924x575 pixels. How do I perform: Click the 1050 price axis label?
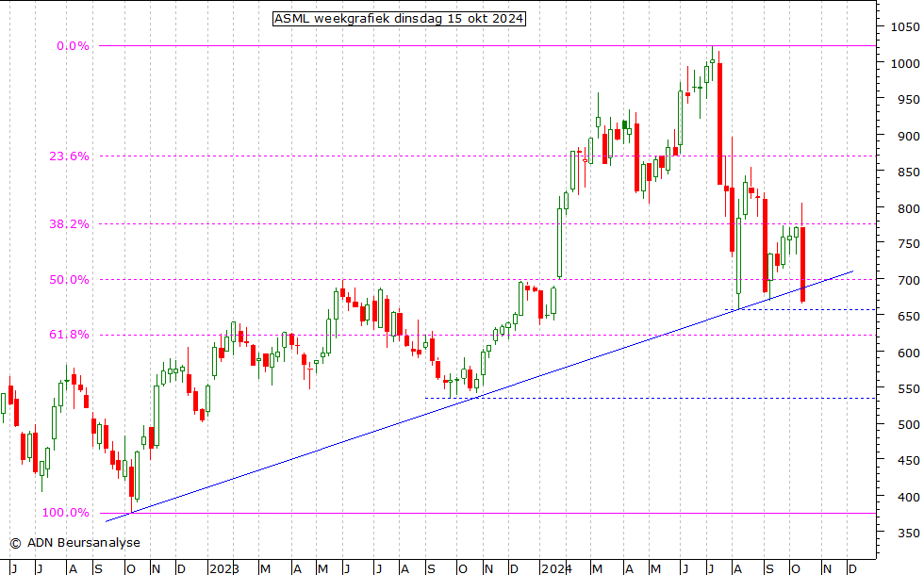click(904, 27)
